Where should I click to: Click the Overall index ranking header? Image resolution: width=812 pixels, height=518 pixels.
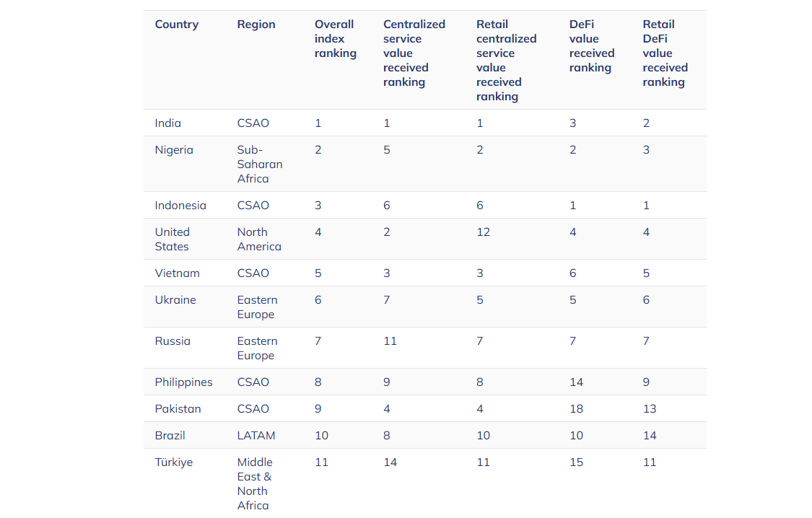335,39
